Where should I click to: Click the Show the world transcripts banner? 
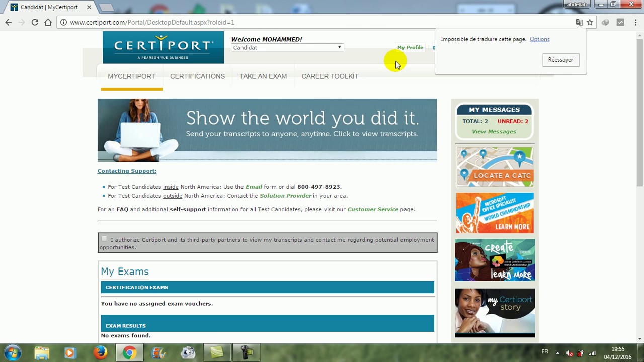tap(267, 130)
